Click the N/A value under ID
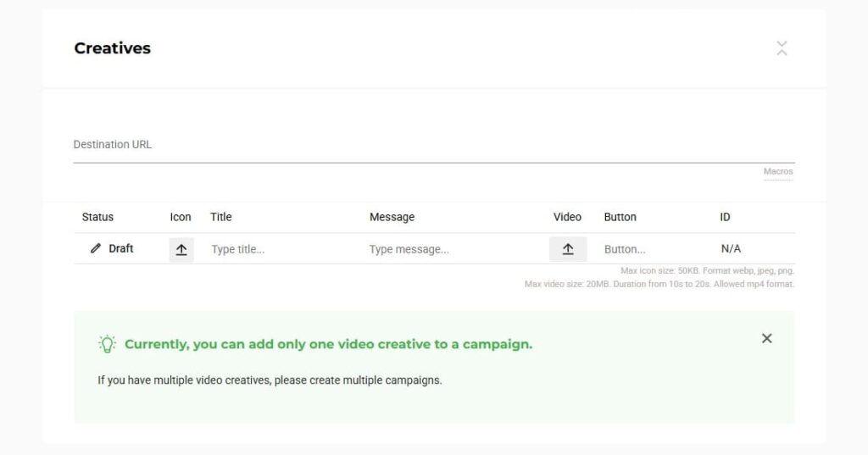 coord(731,249)
